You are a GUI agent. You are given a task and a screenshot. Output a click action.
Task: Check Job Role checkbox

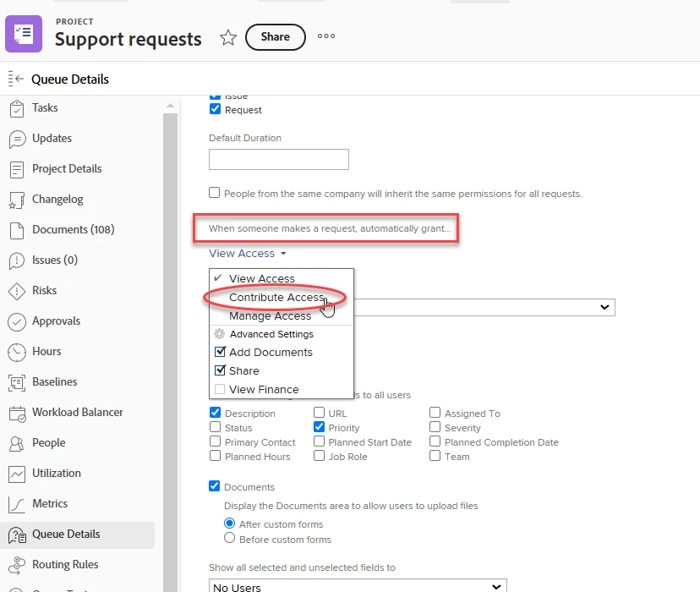(319, 456)
